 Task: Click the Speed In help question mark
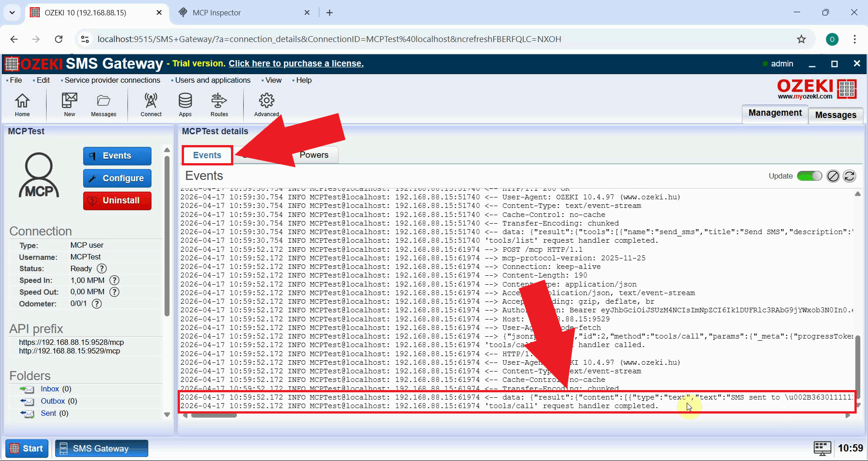[115, 280]
